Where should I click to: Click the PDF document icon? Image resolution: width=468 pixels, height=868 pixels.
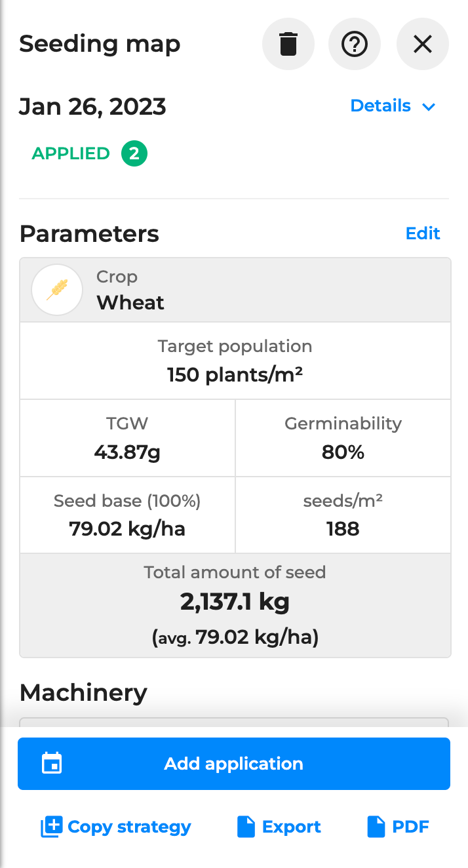[376, 827]
